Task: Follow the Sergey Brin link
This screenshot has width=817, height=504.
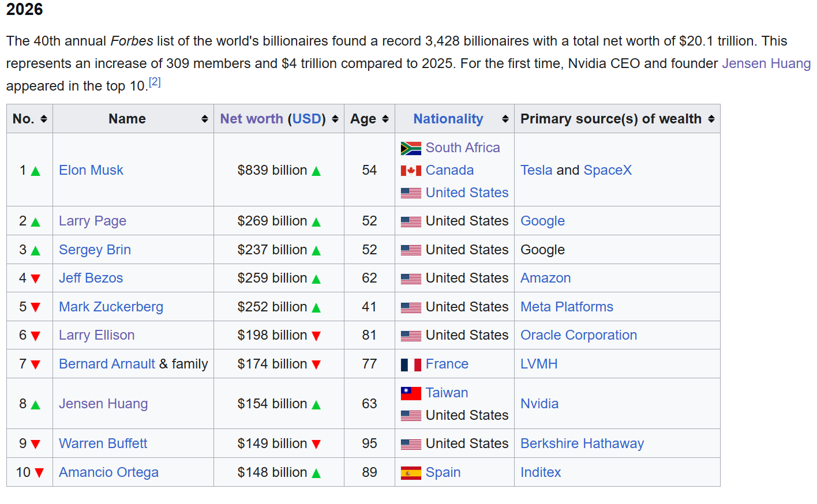Action: point(95,250)
